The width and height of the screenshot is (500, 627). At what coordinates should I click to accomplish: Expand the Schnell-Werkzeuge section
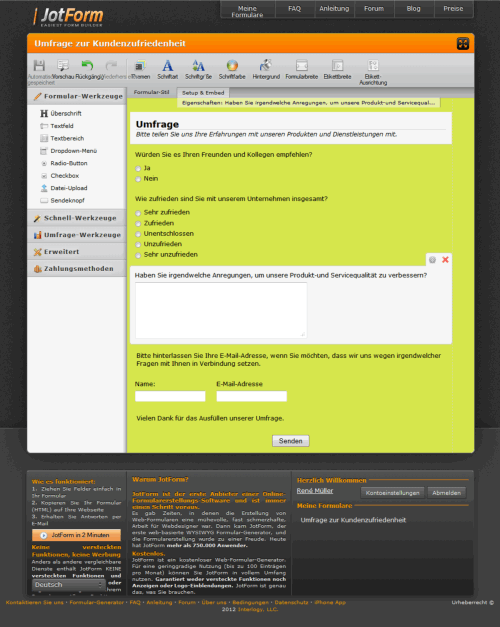point(76,218)
